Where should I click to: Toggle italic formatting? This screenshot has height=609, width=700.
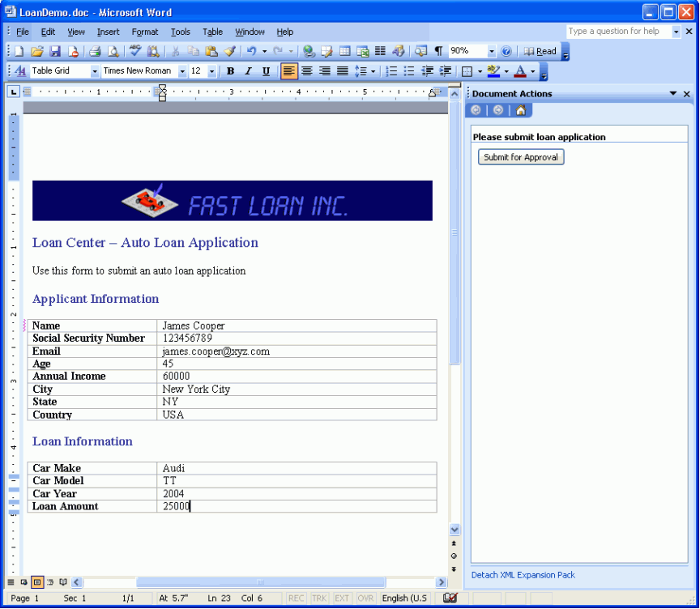click(x=248, y=71)
